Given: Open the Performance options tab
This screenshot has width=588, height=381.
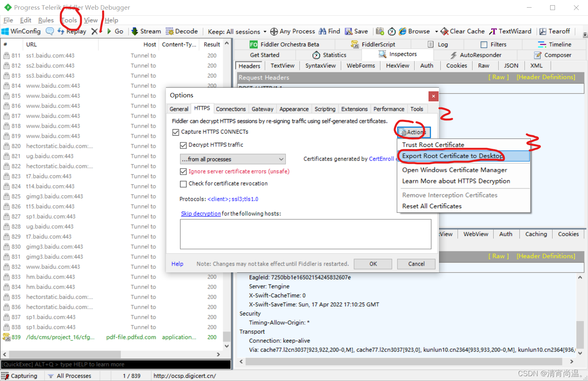Looking at the screenshot, I should [389, 109].
